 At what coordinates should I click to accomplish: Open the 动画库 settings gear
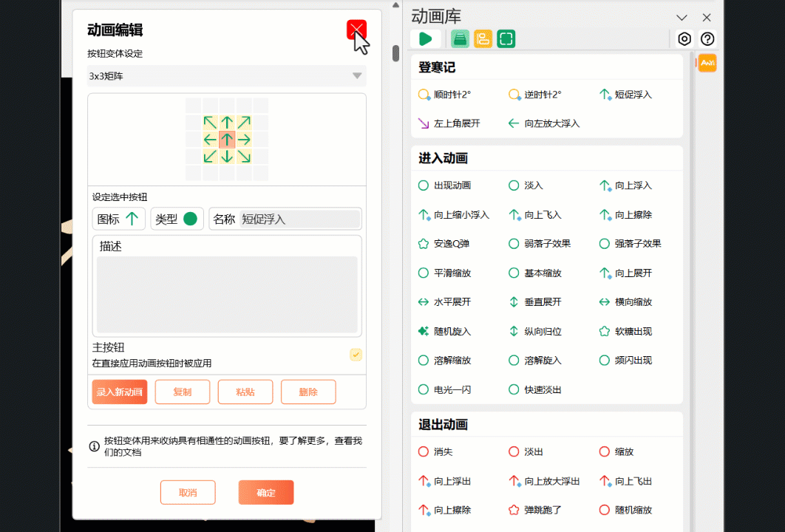point(684,38)
